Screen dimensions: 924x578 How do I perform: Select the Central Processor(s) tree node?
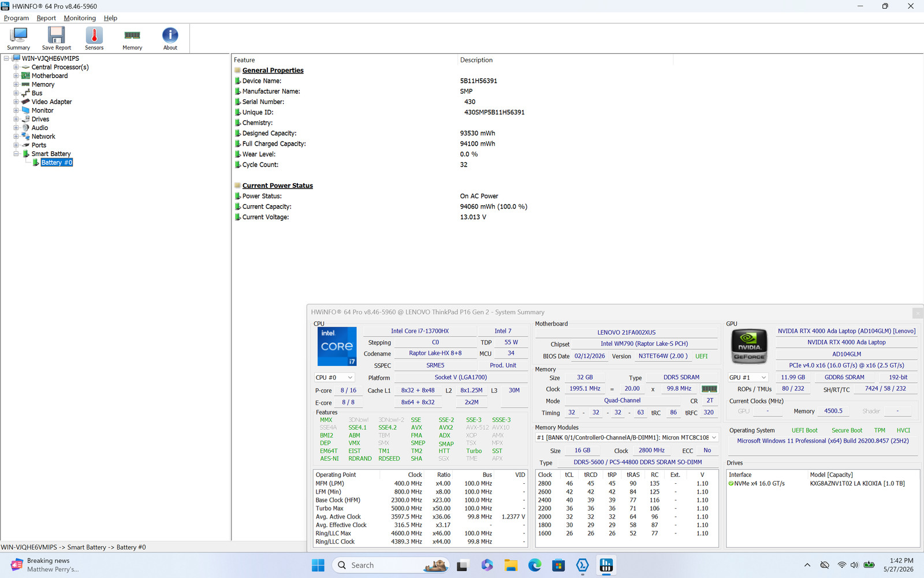pyautogui.click(x=60, y=67)
